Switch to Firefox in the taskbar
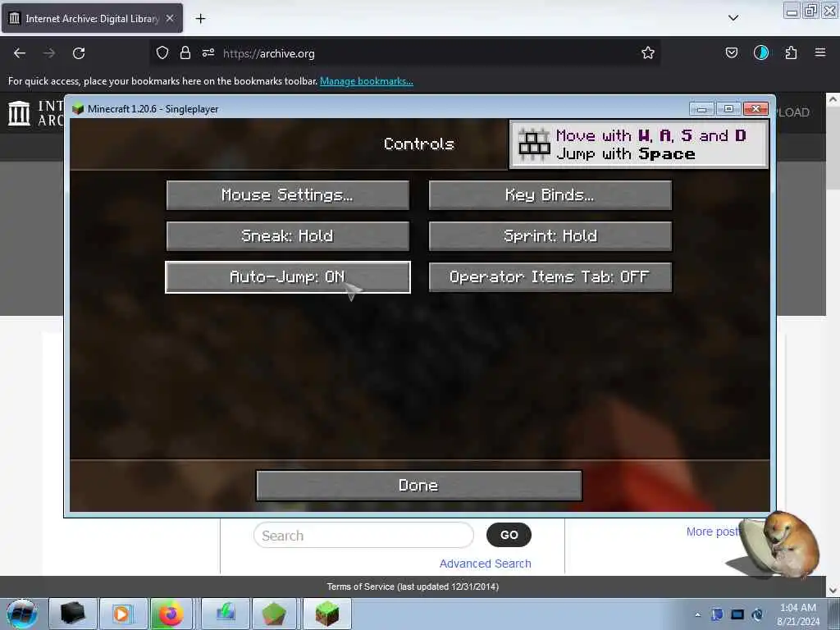Viewport: 840px width, 630px height. [171, 614]
